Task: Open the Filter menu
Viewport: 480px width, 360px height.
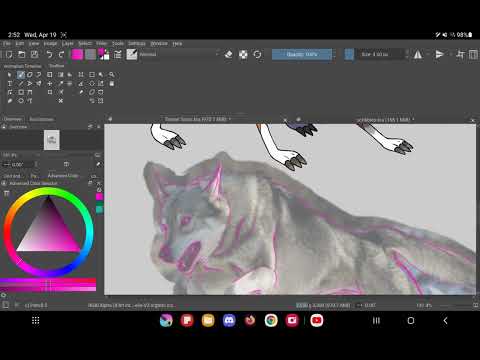Action: [x=101, y=44]
